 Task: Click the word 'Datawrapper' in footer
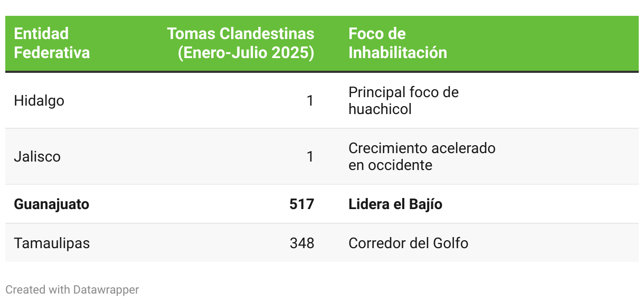coord(106,290)
